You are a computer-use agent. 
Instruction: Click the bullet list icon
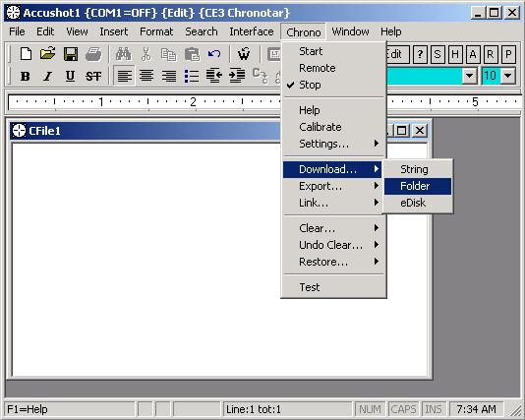pos(192,76)
